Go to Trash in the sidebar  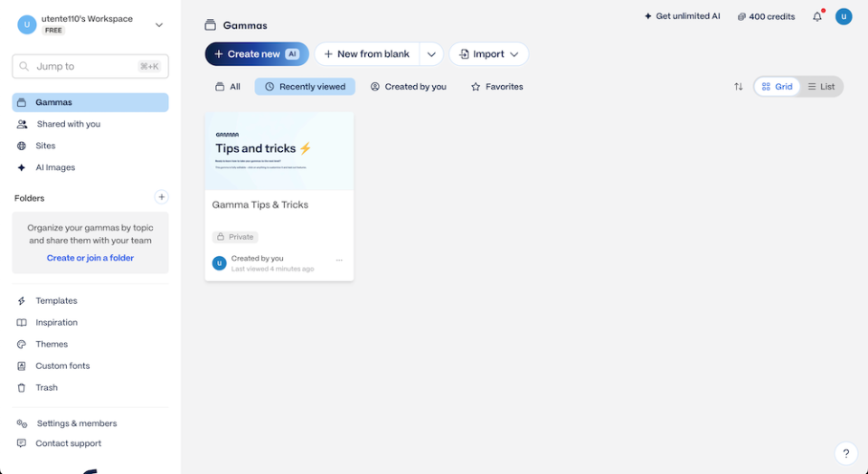point(46,387)
